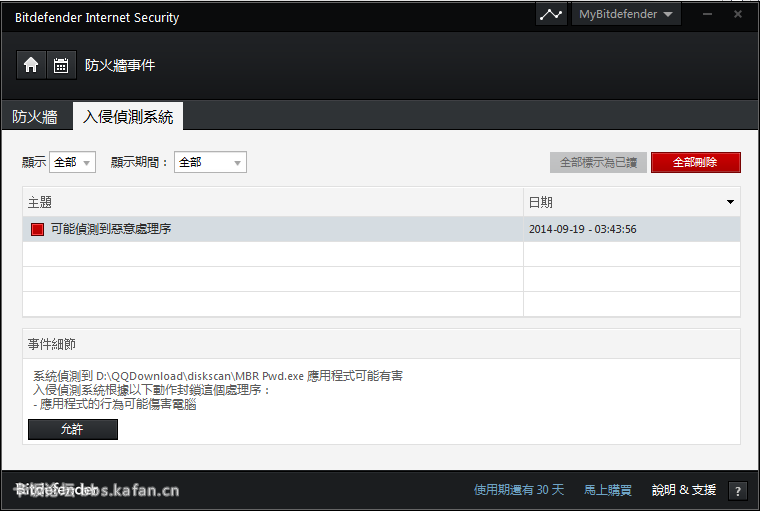Click the 使用期還有 30 天 link
This screenshot has height=511, width=760.
[x=519, y=490]
